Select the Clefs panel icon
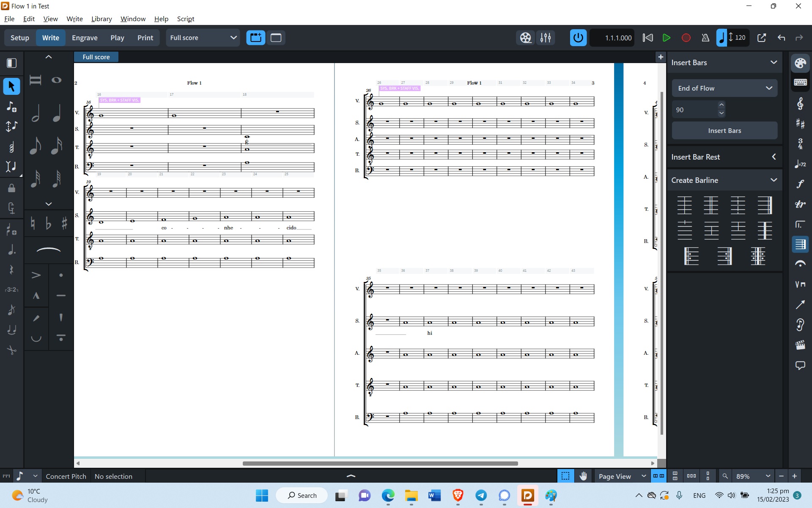The width and height of the screenshot is (812, 508). 800,103
